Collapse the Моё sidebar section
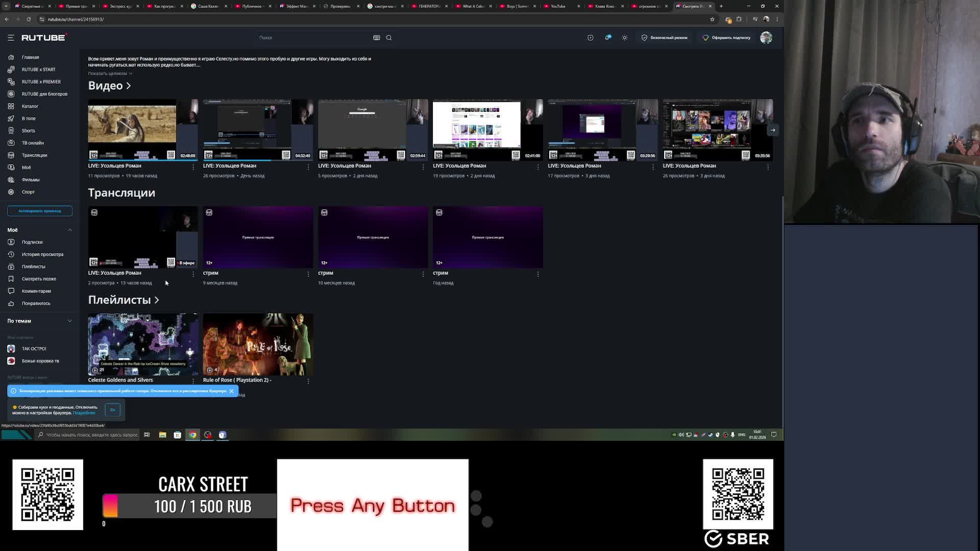Screen dimensions: 980x551 tap(70, 230)
